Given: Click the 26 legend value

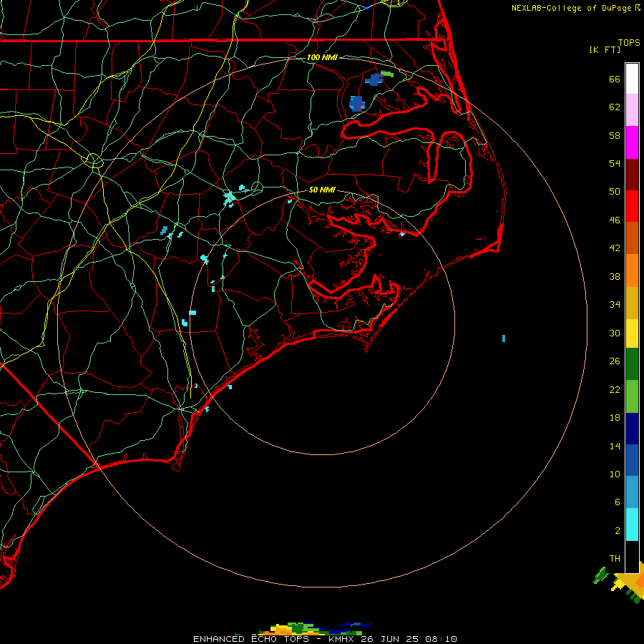Looking at the screenshot, I should (x=615, y=361).
